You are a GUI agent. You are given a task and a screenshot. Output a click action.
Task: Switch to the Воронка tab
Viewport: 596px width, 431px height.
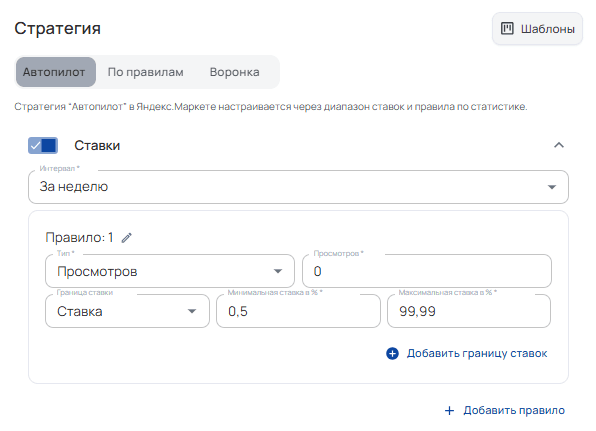[235, 72]
